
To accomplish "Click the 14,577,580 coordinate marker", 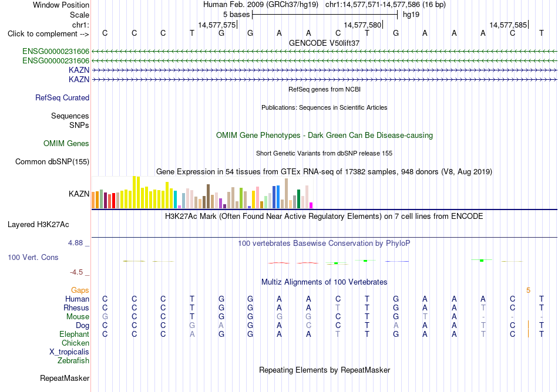I will pyautogui.click(x=362, y=25).
